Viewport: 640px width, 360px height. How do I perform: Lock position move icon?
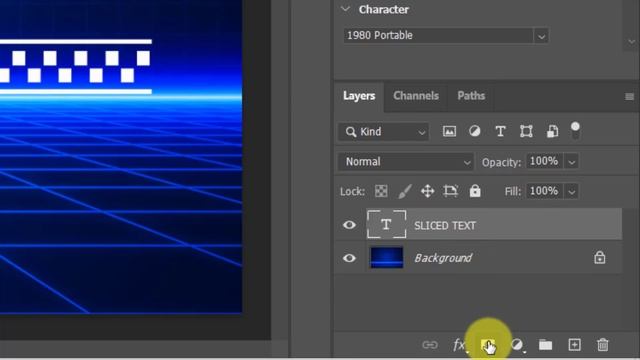pyautogui.click(x=427, y=191)
